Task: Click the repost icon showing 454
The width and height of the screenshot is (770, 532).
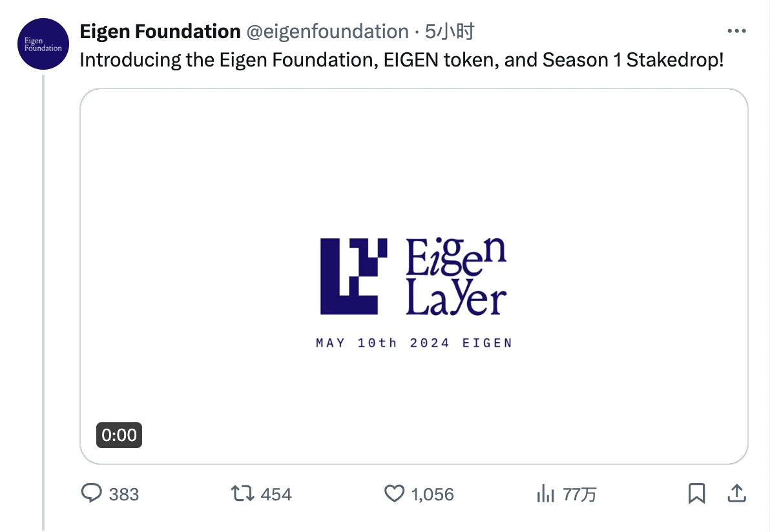Action: coord(242,494)
